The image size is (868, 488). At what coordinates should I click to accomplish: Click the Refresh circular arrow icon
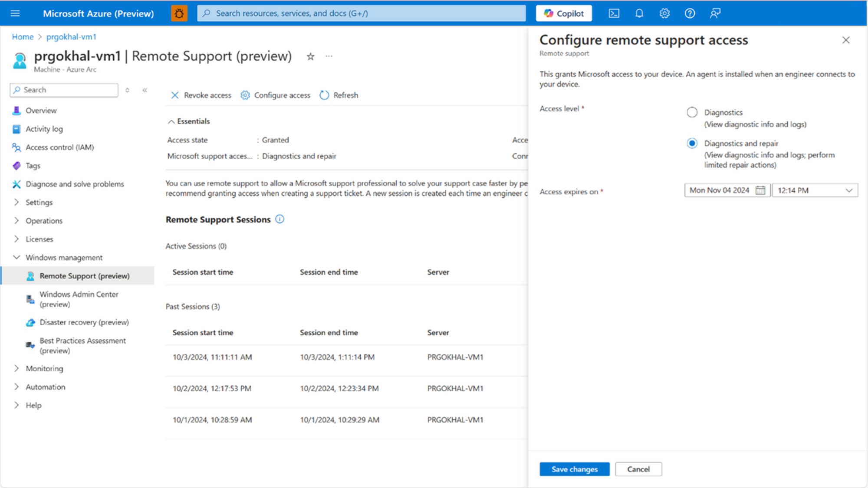[324, 95]
